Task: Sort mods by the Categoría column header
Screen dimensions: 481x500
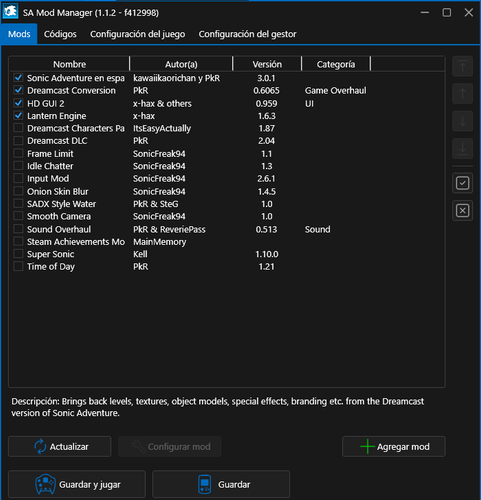Action: 336,64
